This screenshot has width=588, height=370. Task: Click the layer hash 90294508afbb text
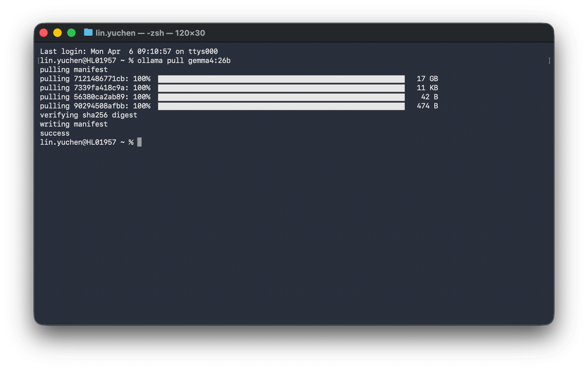click(x=99, y=106)
